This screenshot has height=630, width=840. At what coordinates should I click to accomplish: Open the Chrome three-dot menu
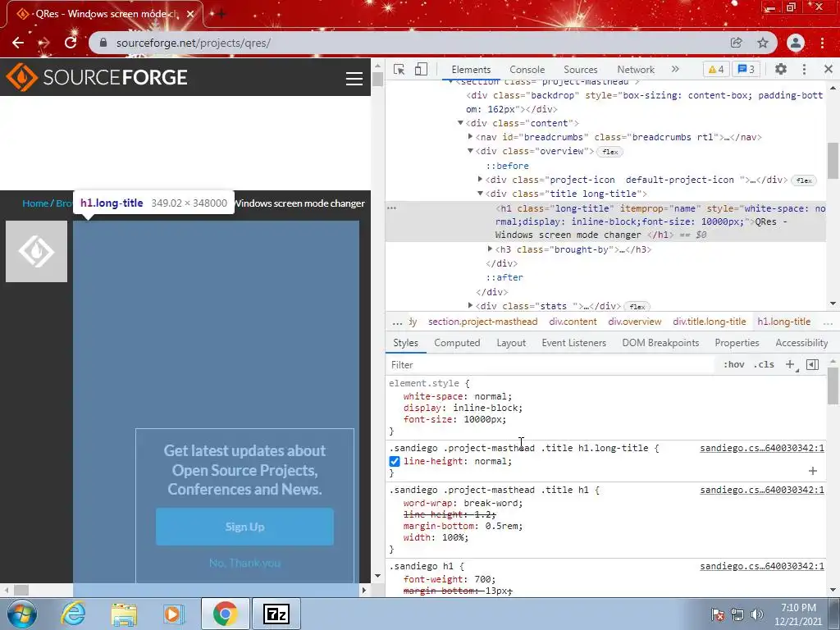coord(822,43)
